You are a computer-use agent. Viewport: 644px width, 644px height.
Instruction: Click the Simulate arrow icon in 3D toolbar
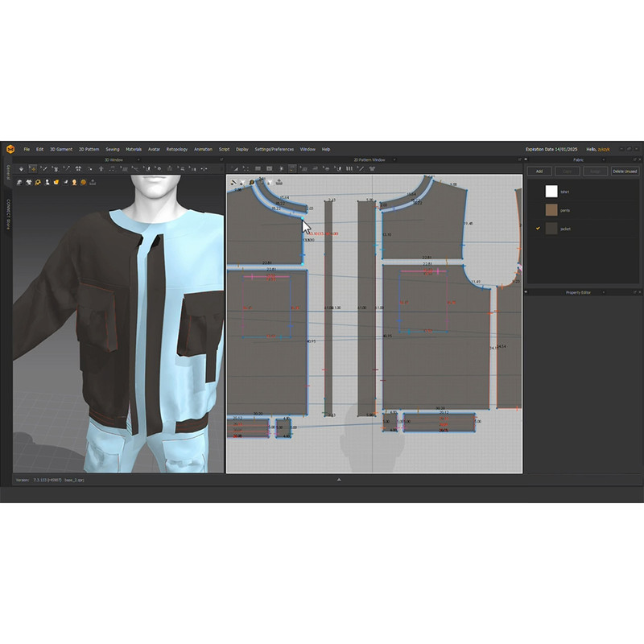pos(21,169)
